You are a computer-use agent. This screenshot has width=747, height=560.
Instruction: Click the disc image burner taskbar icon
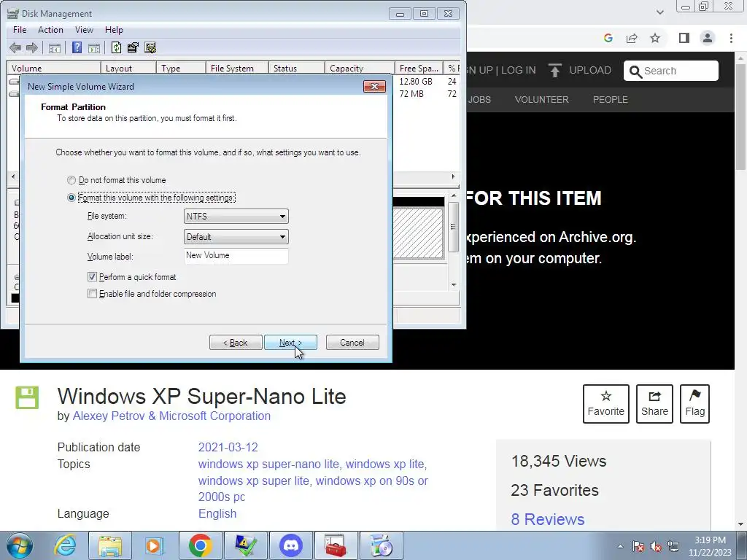(x=381, y=545)
